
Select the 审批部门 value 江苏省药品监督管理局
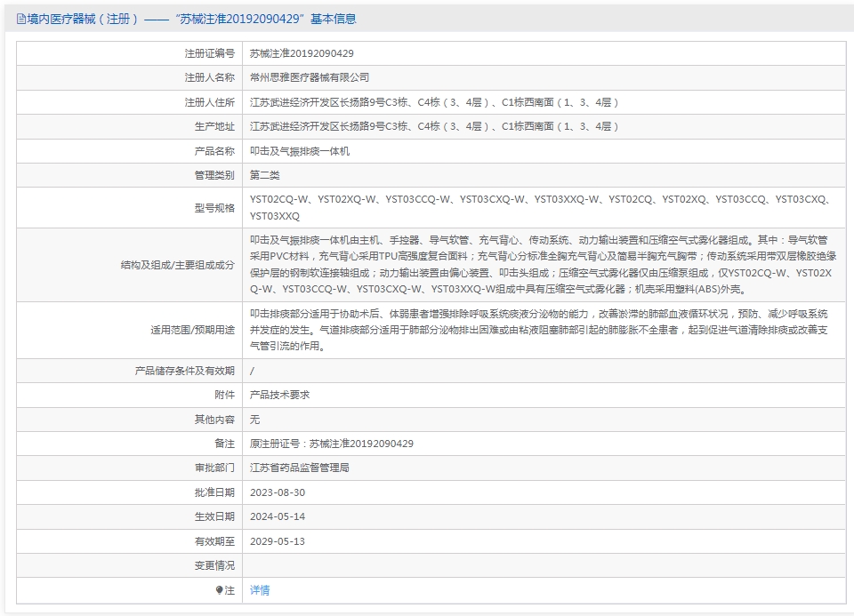295,468
